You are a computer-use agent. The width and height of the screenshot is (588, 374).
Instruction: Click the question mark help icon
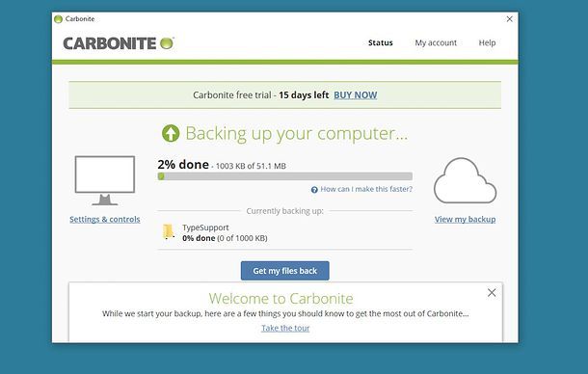pos(314,190)
